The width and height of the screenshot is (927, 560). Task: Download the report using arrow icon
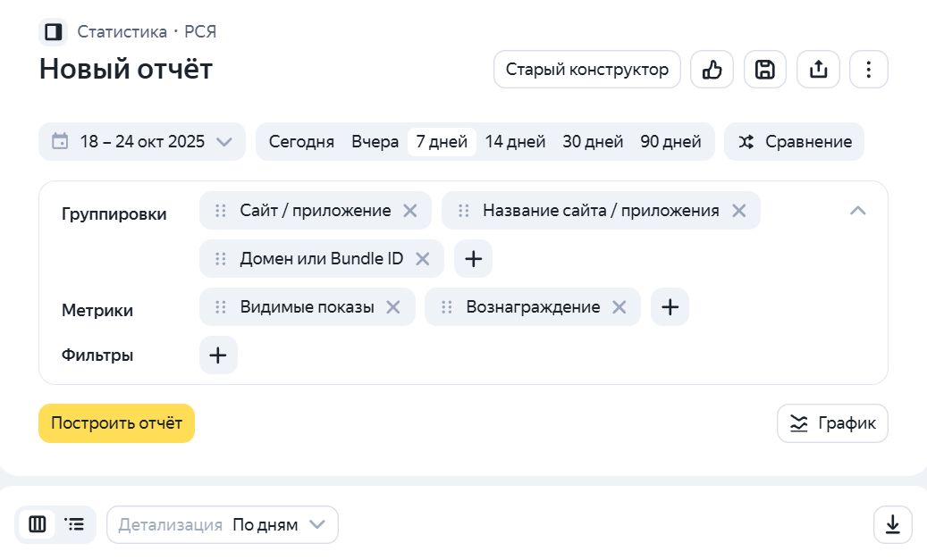click(x=892, y=525)
